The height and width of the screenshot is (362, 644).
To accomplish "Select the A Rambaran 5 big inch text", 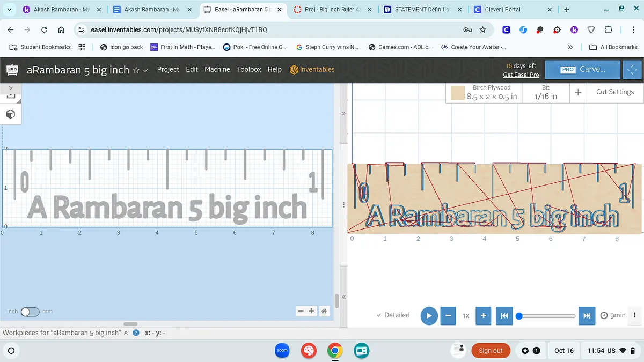I will [x=167, y=208].
